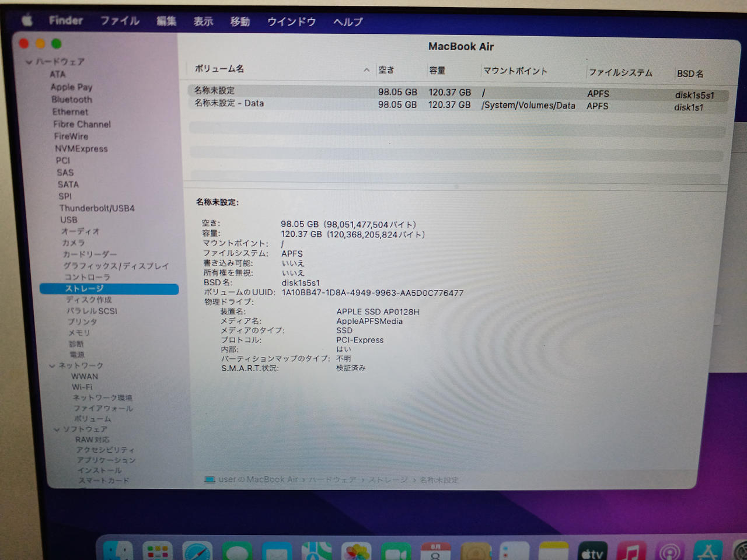
Task: Select SATA in the sidebar
Action: coord(68,184)
